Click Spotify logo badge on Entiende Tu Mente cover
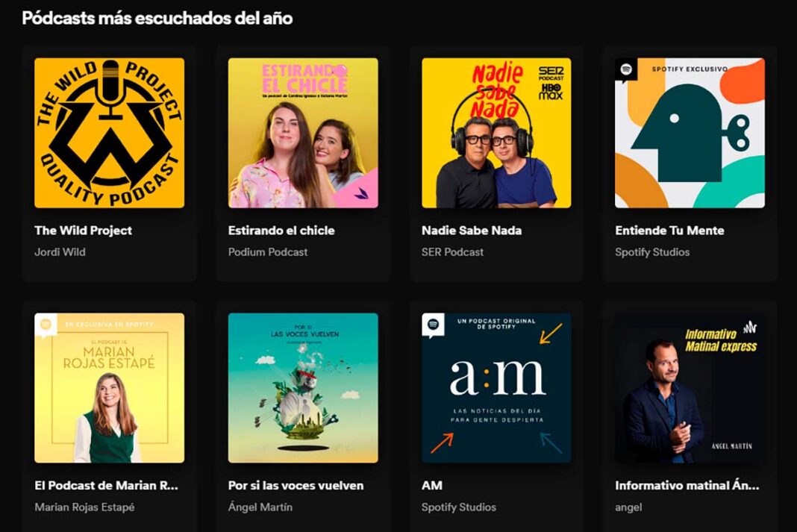Screen dimensions: 797x532 click(x=626, y=69)
